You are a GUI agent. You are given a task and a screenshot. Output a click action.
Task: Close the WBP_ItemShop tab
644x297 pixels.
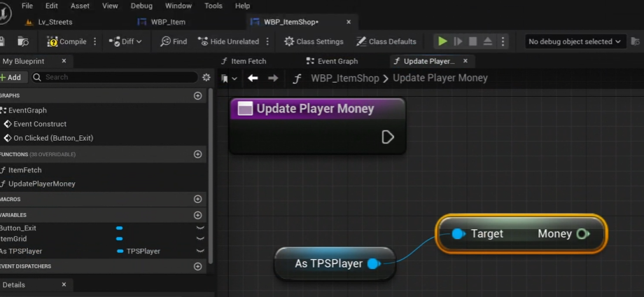click(349, 22)
